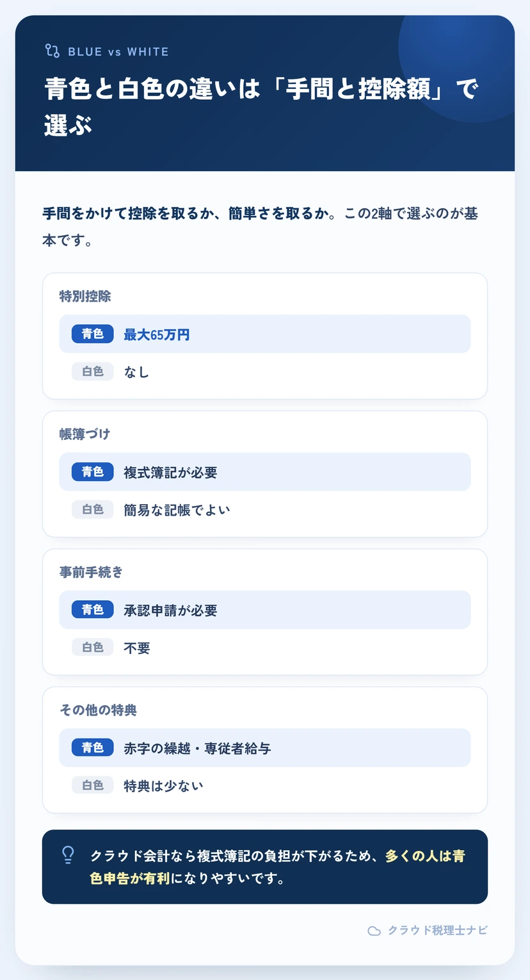Click the highlighted 多くの人は青色申告が有利 text
530x980 pixels.
coord(278,867)
